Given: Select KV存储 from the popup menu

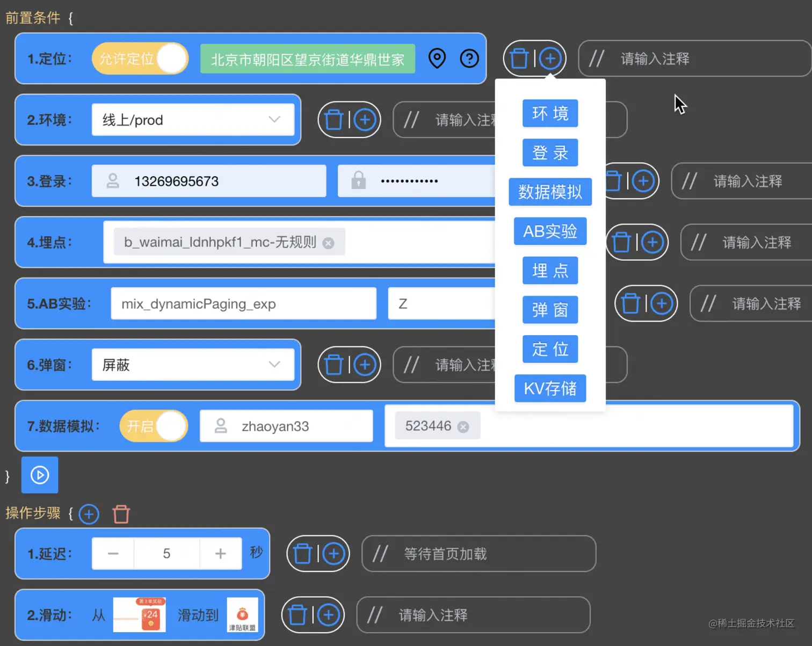Looking at the screenshot, I should (x=550, y=388).
